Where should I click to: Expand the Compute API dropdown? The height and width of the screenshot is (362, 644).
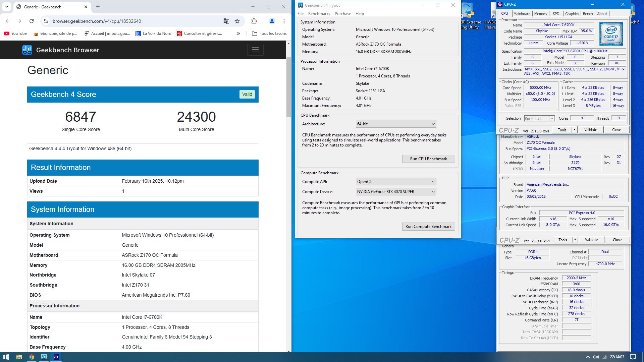coord(396,182)
